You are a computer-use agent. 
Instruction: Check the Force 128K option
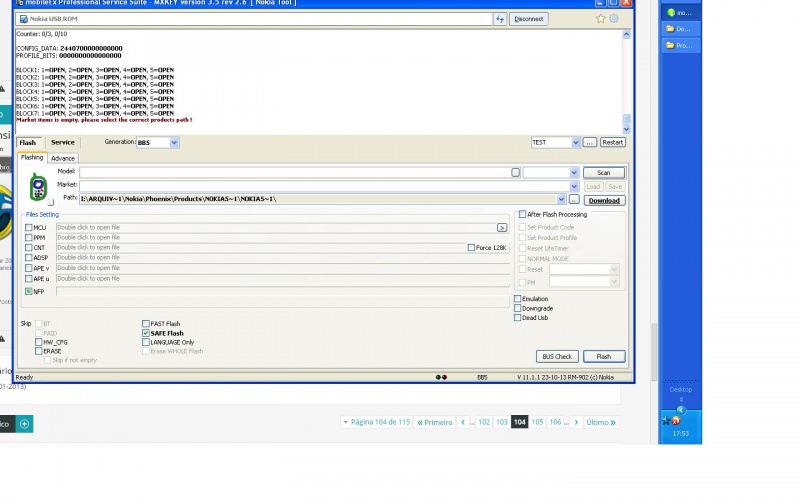point(471,247)
